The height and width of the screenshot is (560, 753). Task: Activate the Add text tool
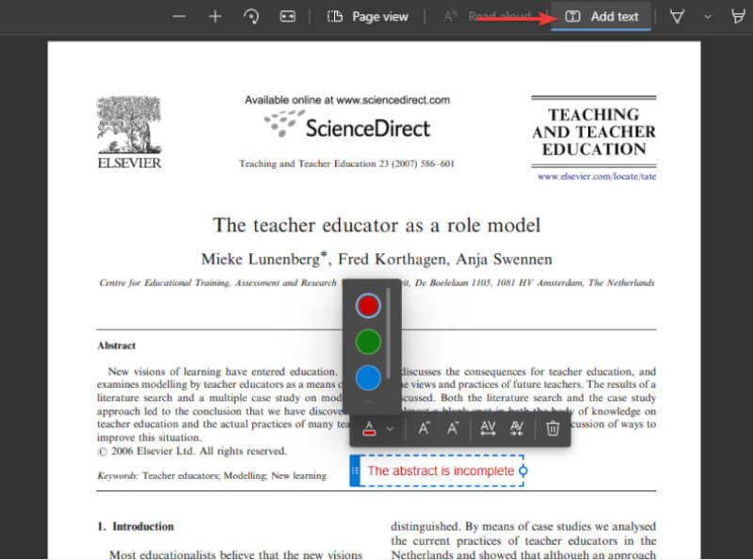point(601,16)
